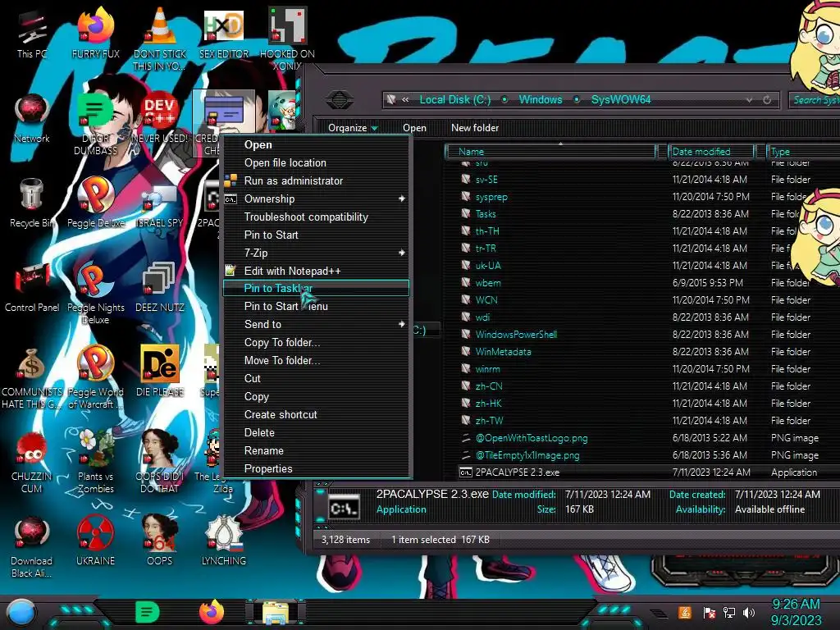Viewport: 840px width, 630px height.
Task: Click the Windows breadcrumb segment
Action: coord(541,99)
